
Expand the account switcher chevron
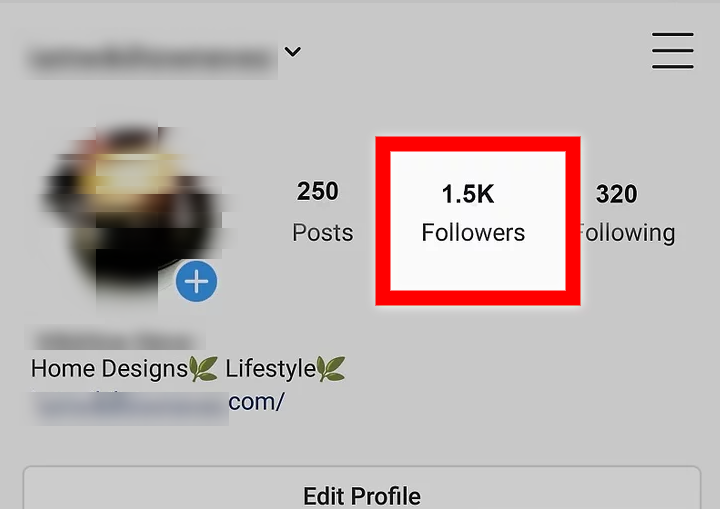point(292,51)
